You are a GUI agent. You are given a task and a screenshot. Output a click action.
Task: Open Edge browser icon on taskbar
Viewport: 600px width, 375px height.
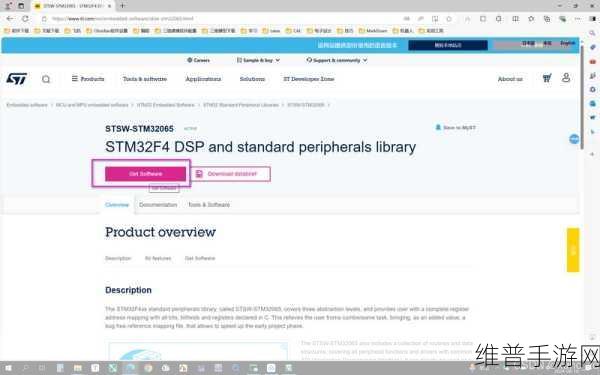click(131, 368)
